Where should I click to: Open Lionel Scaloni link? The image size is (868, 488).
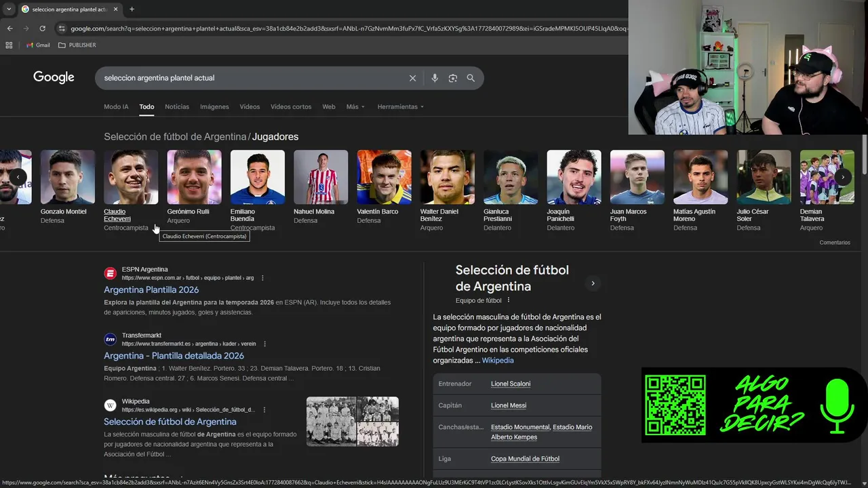point(511,384)
